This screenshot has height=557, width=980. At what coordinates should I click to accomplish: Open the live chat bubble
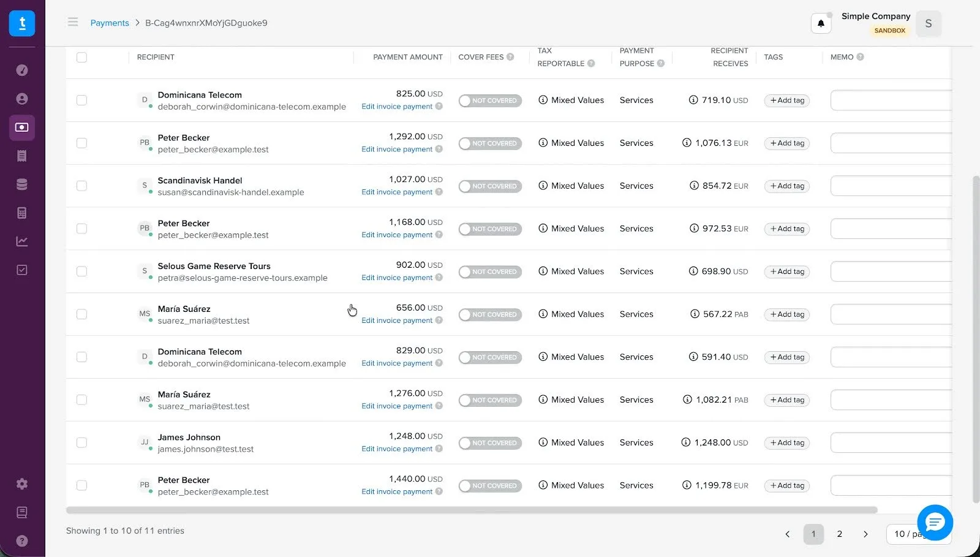point(935,522)
